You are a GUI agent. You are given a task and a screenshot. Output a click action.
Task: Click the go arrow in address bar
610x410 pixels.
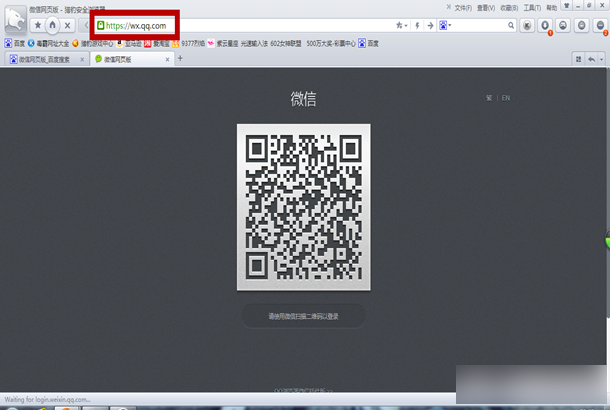(x=430, y=26)
